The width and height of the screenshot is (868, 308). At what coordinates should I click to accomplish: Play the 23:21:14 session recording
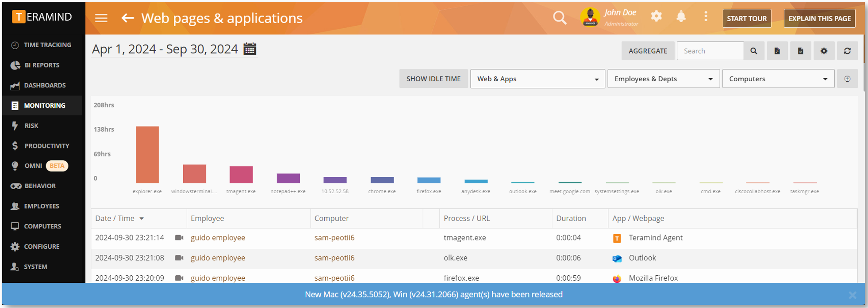179,238
